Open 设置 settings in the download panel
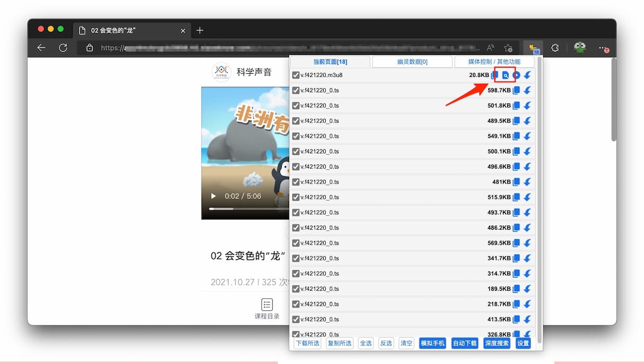Image resolution: width=644 pixels, height=364 pixels. tap(523, 343)
